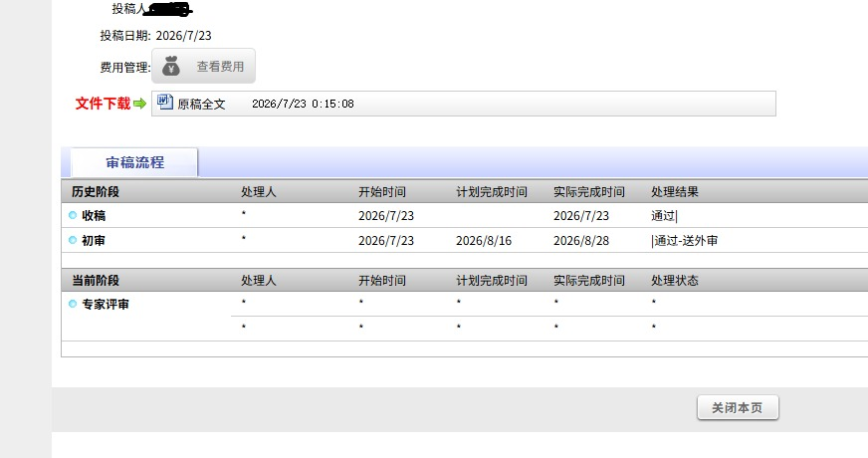
Task: Click the red 文件下载 label
Action: 103,104
